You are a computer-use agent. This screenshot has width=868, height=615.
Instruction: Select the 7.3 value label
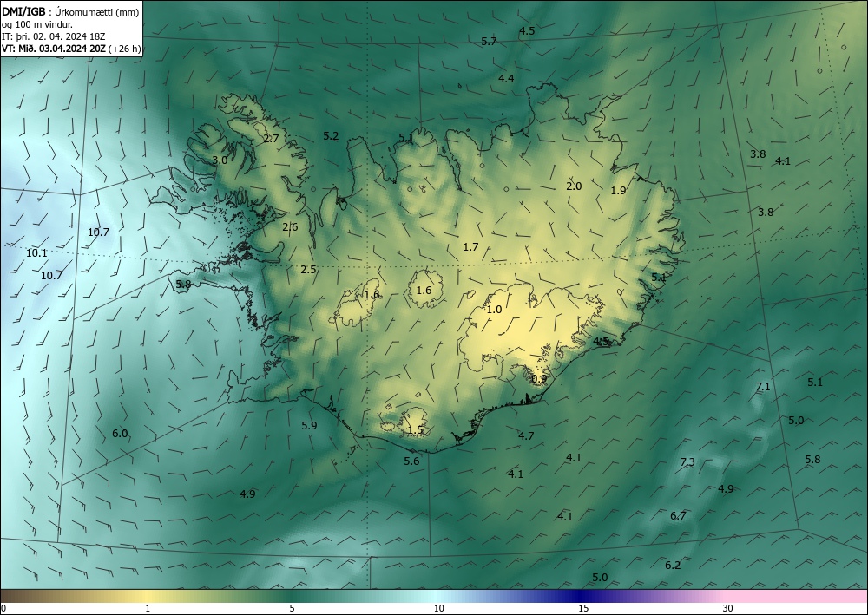pos(687,461)
